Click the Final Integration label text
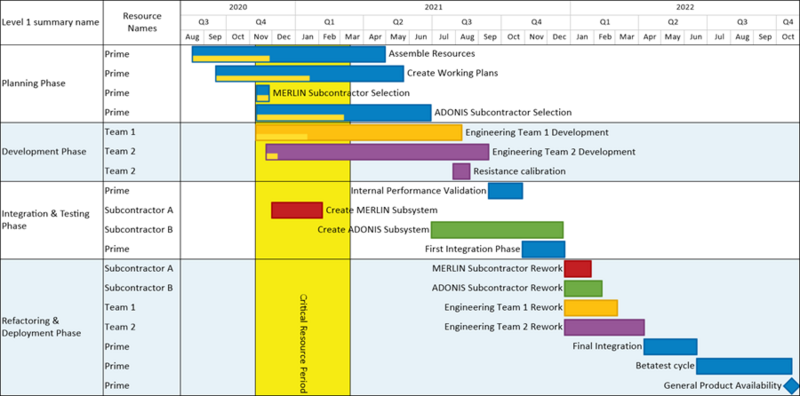The height and width of the screenshot is (396, 800). point(607,346)
